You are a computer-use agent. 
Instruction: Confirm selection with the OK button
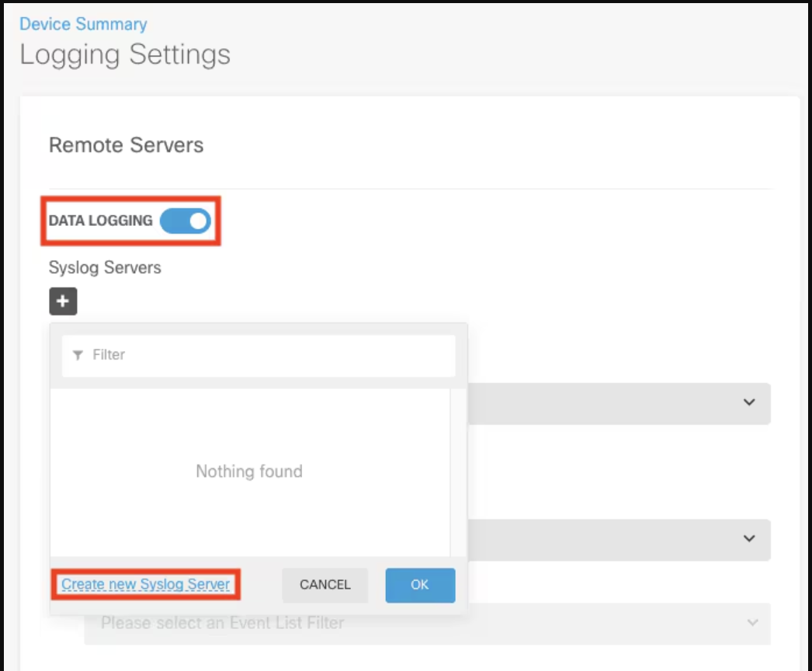(x=420, y=585)
